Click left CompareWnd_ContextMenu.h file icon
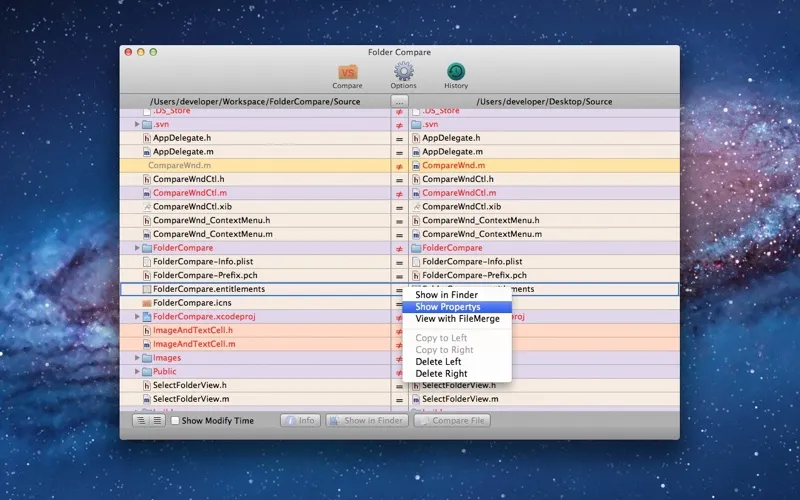 [147, 220]
